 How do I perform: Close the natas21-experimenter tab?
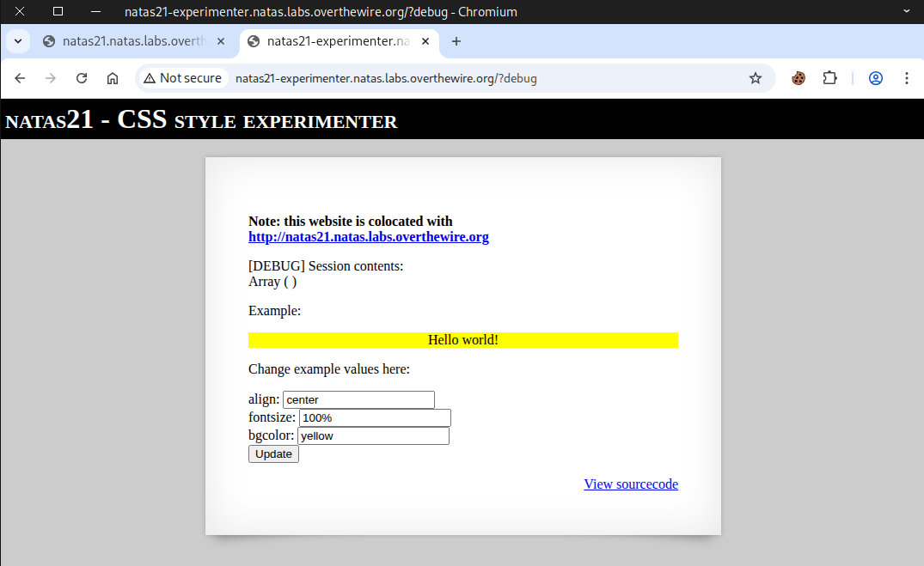[425, 41]
